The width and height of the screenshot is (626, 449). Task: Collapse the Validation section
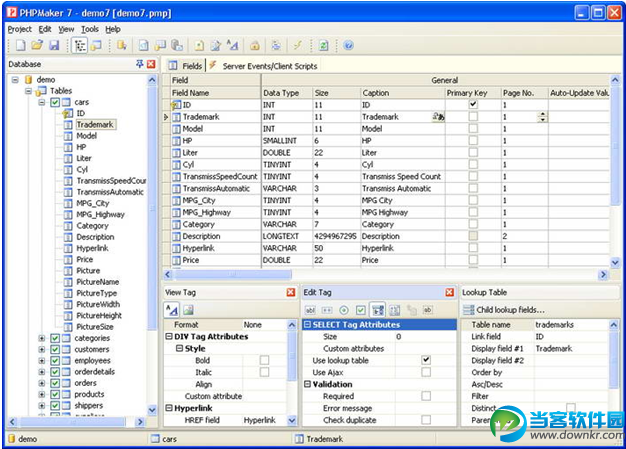[x=307, y=384]
